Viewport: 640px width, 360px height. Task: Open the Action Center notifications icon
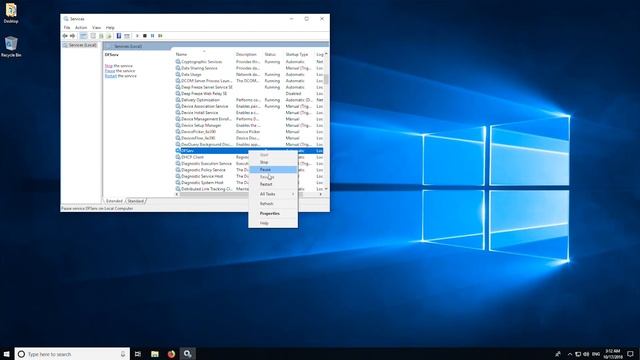tap(631, 354)
